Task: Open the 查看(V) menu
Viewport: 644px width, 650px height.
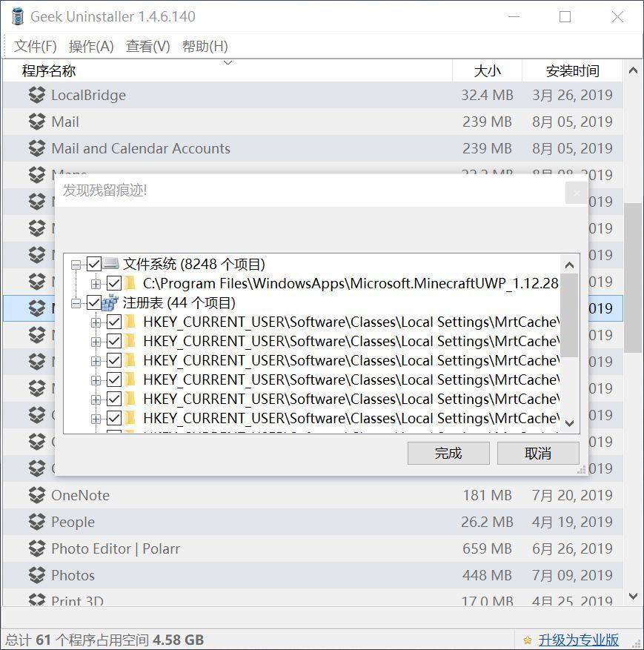Action: (x=148, y=46)
